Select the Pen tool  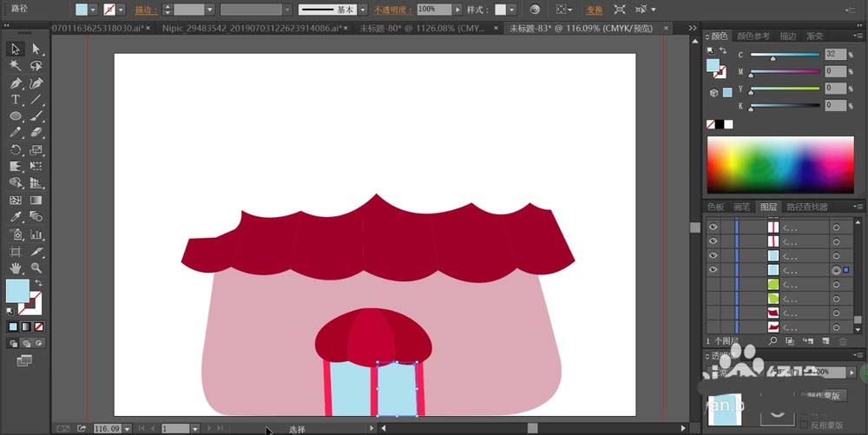[16, 83]
